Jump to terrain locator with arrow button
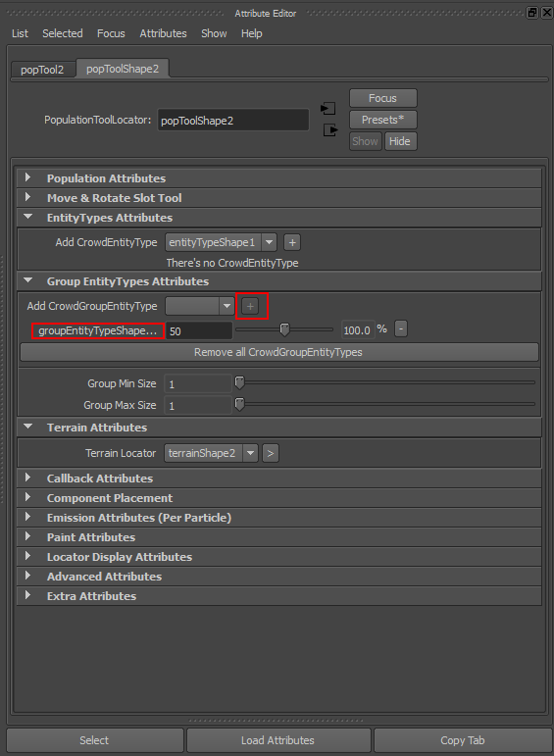The width and height of the screenshot is (554, 756). (x=271, y=453)
